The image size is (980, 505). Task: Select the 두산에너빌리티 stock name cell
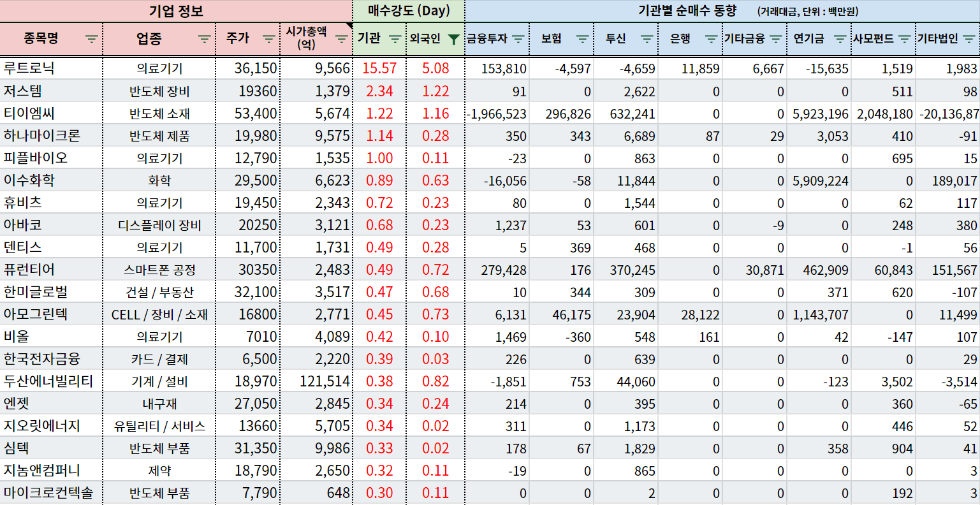pyautogui.click(x=51, y=381)
